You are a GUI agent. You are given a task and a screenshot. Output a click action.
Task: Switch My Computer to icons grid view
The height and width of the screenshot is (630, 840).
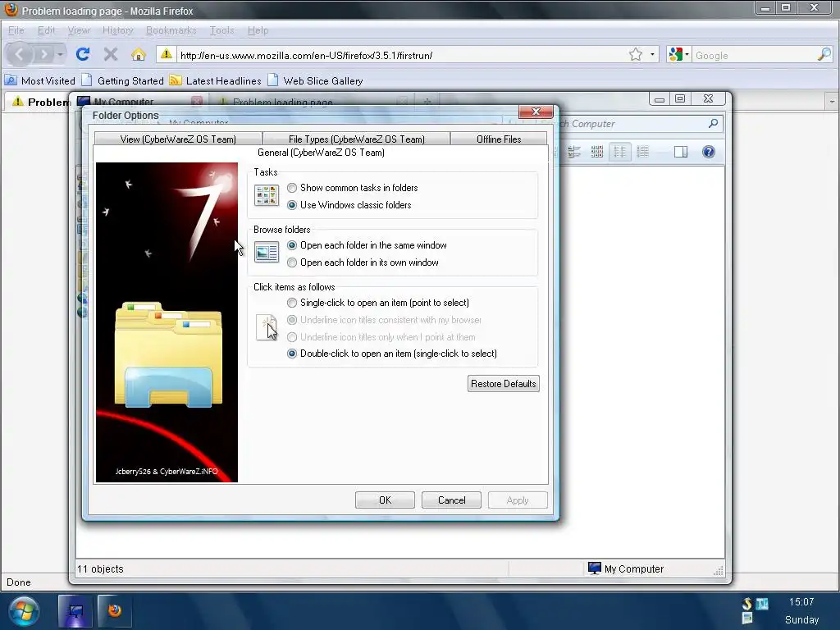click(597, 152)
